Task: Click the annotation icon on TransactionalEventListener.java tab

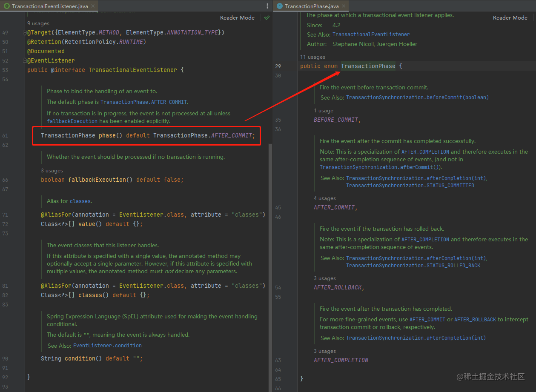Action: click(x=7, y=6)
